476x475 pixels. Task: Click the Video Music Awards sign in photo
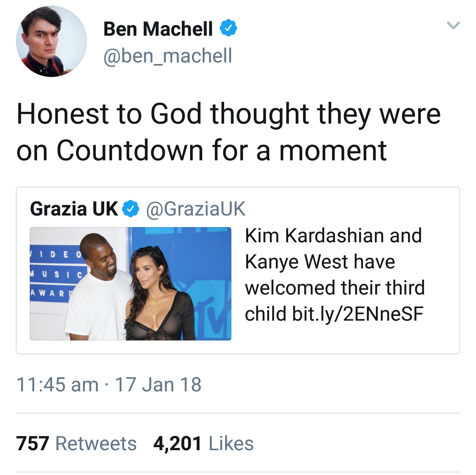(56, 274)
